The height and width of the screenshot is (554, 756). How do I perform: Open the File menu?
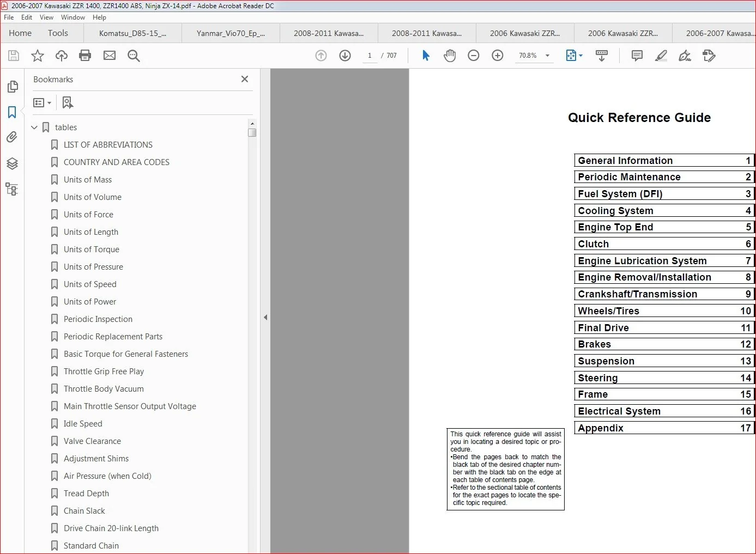9,17
